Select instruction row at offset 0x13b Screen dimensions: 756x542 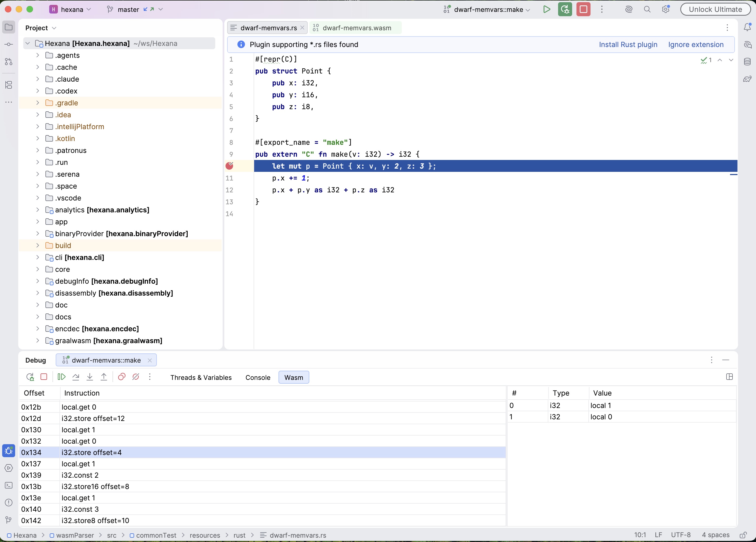coord(262,486)
